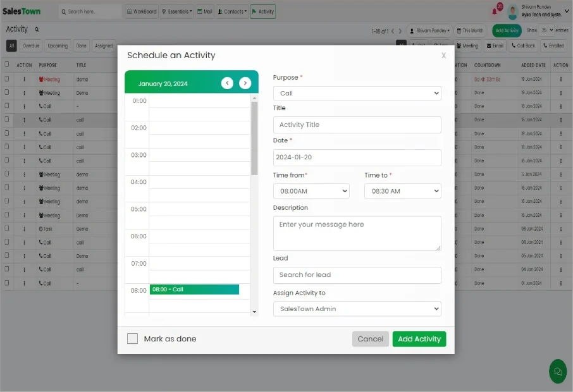Viewport: 573px width, 392px height.
Task: Open action menu for 15 Jan 2024 row
Action: (x=560, y=215)
